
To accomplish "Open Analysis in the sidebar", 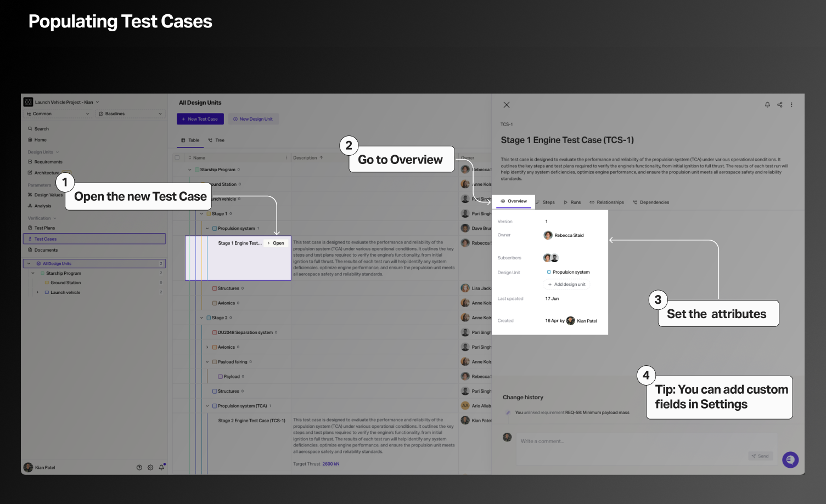I will coord(42,206).
